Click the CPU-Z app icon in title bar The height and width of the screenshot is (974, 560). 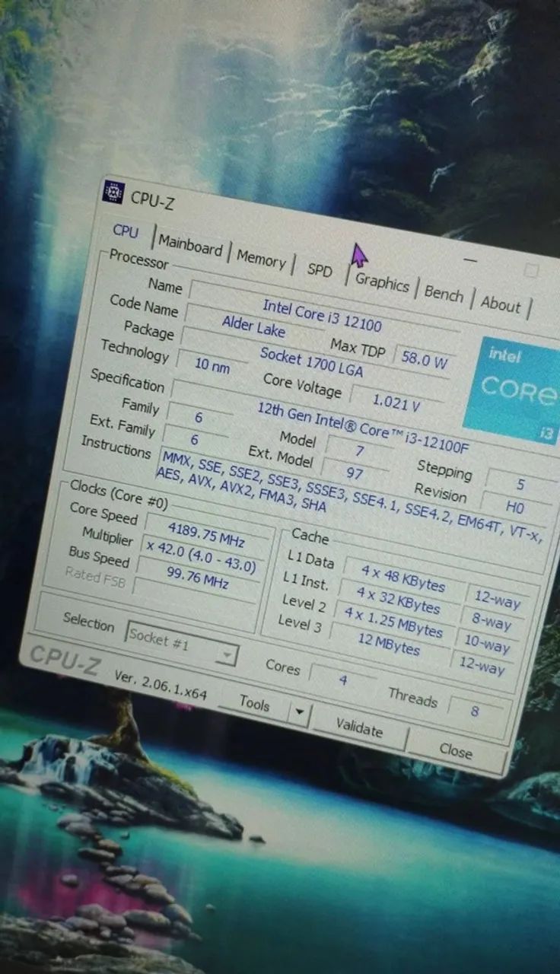pyautogui.click(x=113, y=193)
